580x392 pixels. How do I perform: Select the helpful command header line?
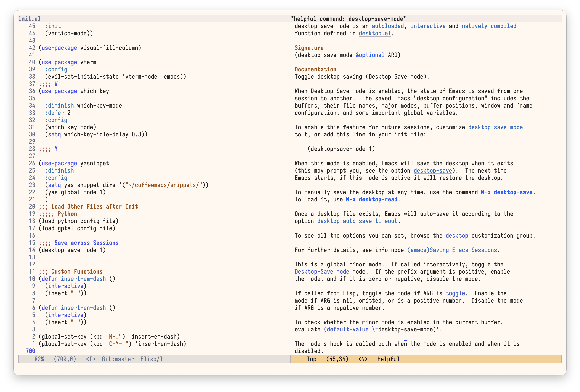(x=348, y=18)
